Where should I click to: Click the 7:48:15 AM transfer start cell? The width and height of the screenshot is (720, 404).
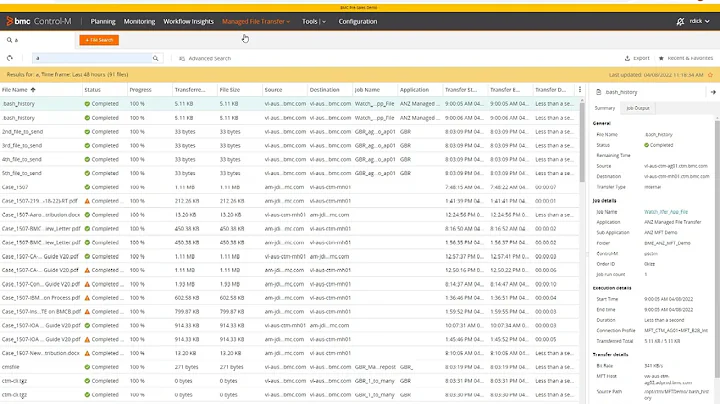coord(464,187)
